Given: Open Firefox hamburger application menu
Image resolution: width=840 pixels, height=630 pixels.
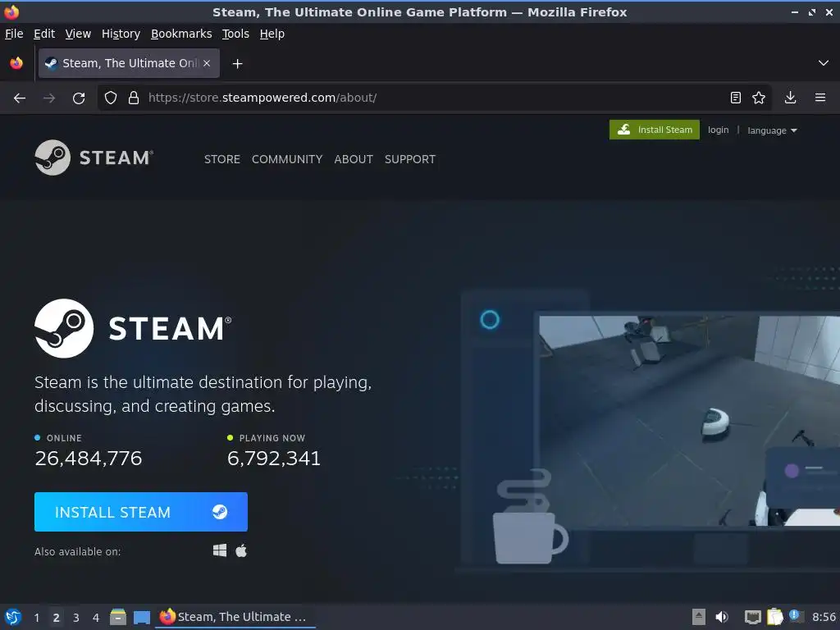Looking at the screenshot, I should 820,98.
